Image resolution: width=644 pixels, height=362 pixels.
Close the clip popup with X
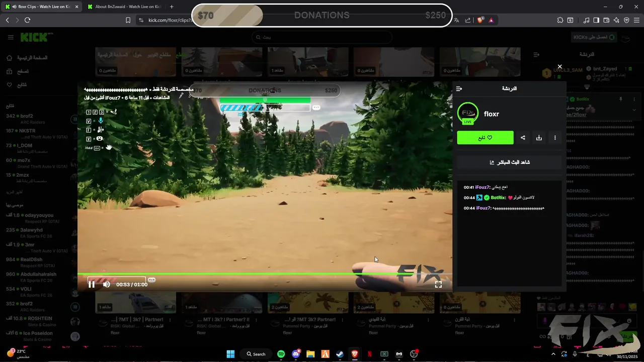point(559,67)
